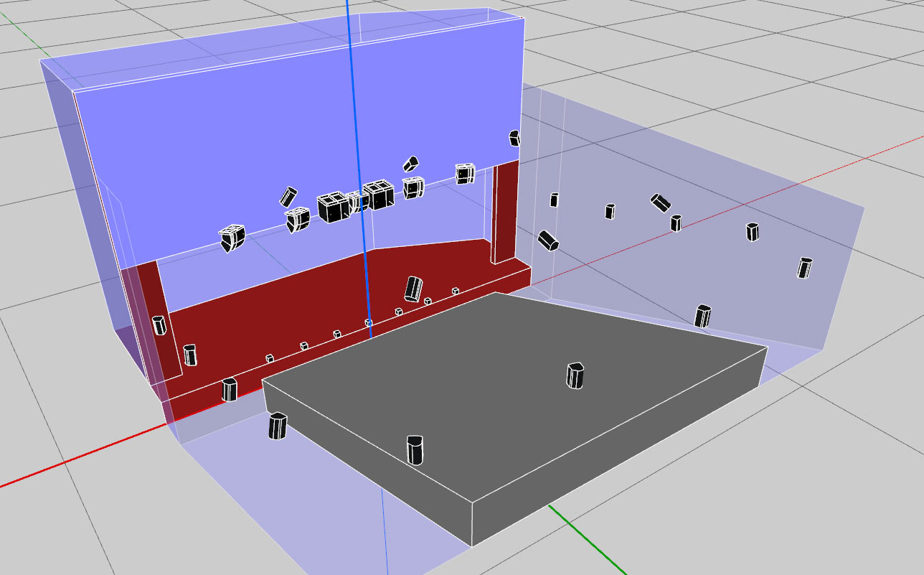Select the leftmost hanging speaker in the array
This screenshot has height=575, width=924.
click(x=232, y=238)
